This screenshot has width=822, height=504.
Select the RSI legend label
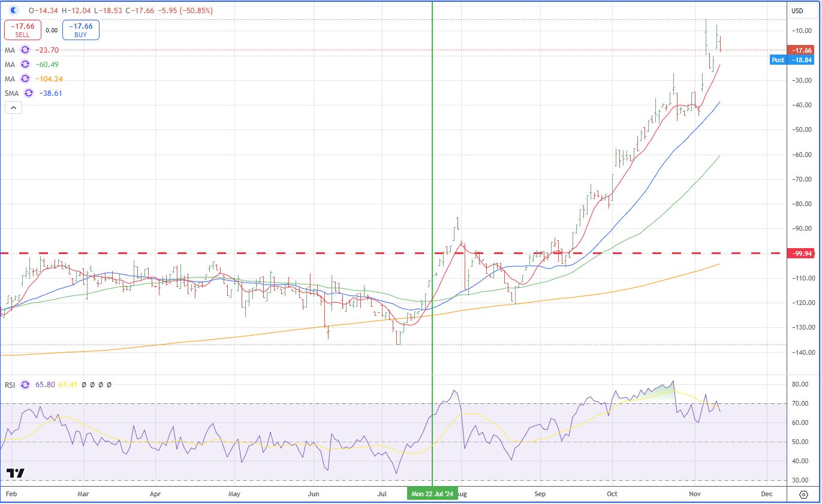tap(11, 384)
